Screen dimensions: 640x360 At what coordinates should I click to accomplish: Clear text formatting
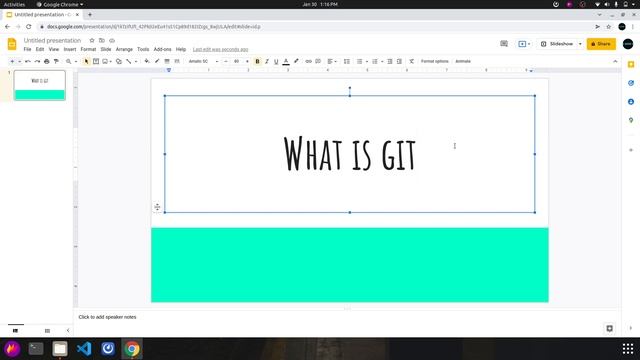[x=411, y=61]
